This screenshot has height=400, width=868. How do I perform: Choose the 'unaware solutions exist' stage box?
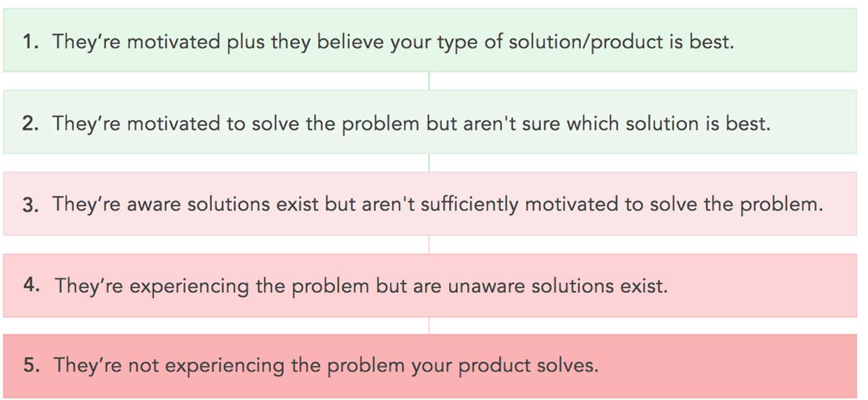(430, 286)
